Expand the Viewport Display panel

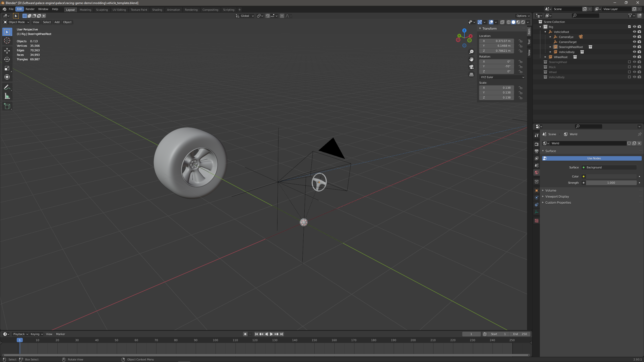tap(557, 197)
